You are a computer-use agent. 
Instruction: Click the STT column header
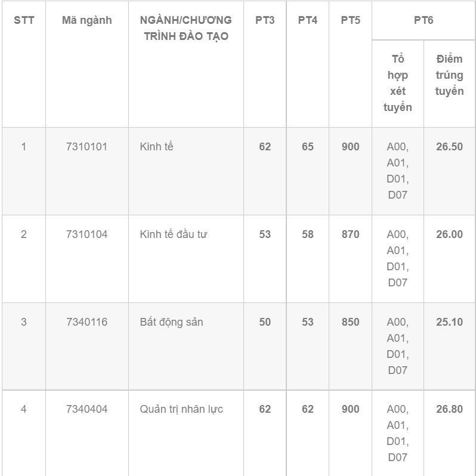coord(24,20)
